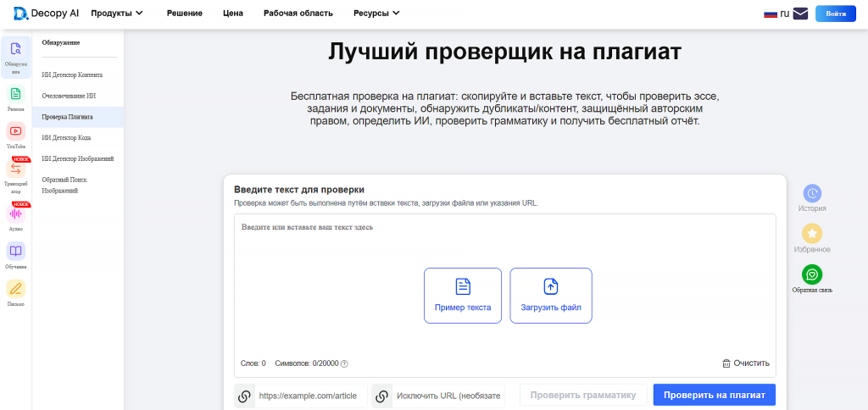Viewport: 868px width, 410px height.
Task: Open the Detection section in the sidebar
Action: (x=15, y=57)
